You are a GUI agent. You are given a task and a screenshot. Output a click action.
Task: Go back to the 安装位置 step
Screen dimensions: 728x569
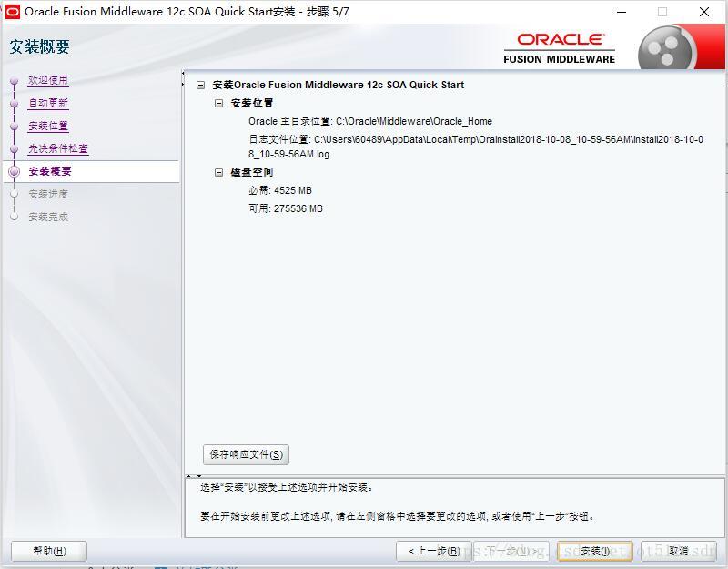[x=48, y=126]
